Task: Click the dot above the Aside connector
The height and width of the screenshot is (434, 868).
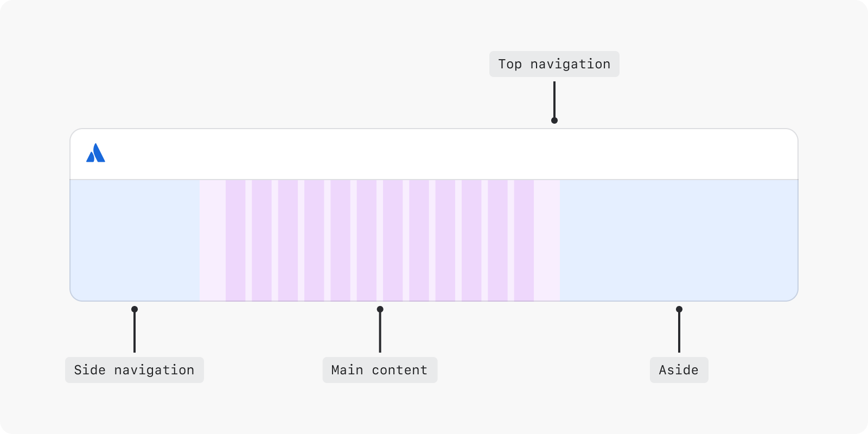Action: tap(679, 309)
